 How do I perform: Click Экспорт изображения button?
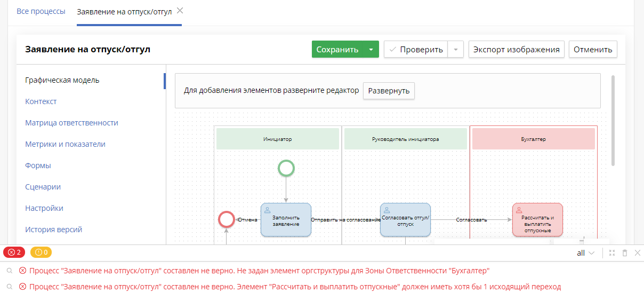(x=517, y=50)
